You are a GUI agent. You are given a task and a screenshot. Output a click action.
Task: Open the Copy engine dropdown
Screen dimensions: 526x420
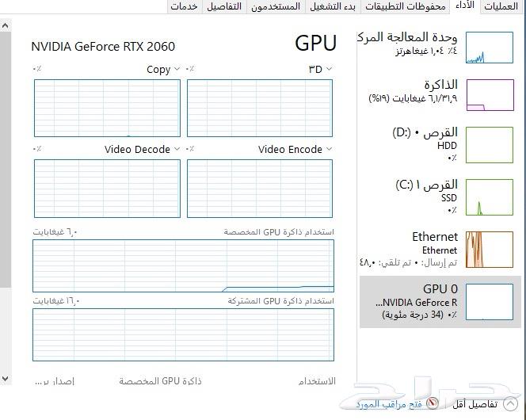tap(163, 70)
